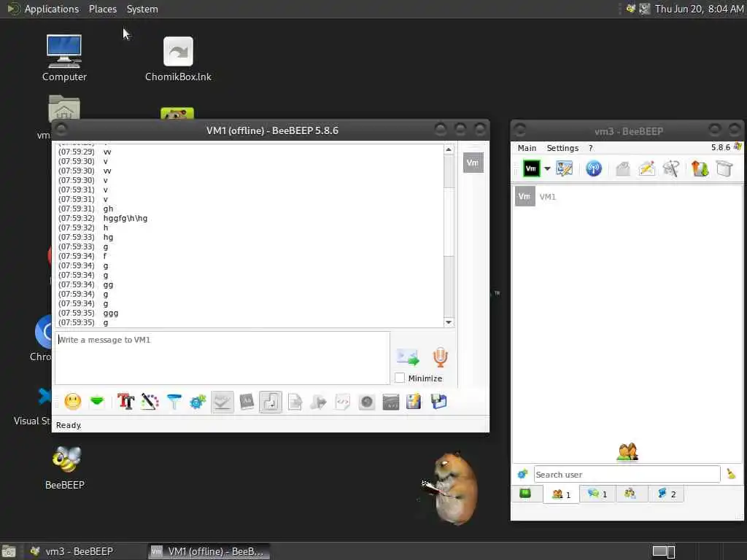Open the emoticon smiley picker in chat toolbar
The height and width of the screenshot is (560, 747).
(73, 402)
